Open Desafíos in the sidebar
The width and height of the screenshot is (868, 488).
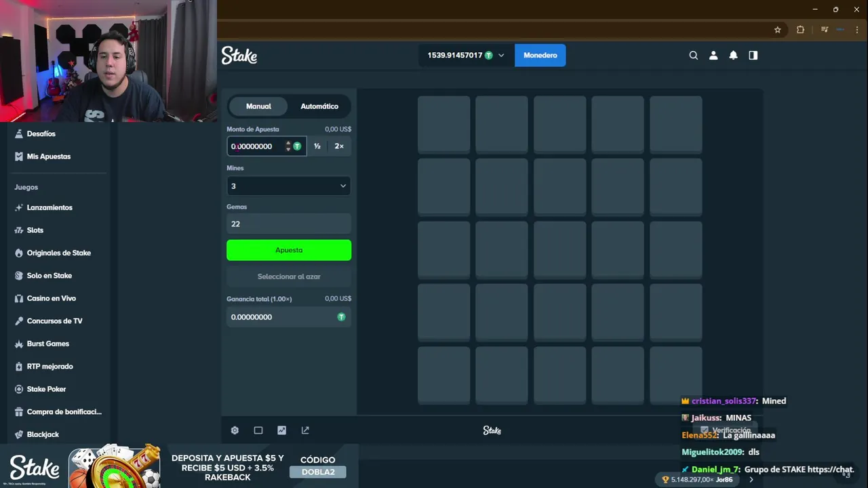pos(41,134)
